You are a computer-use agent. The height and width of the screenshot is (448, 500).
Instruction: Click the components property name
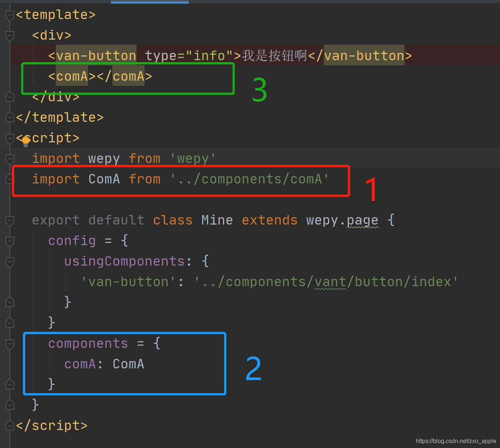click(x=88, y=343)
